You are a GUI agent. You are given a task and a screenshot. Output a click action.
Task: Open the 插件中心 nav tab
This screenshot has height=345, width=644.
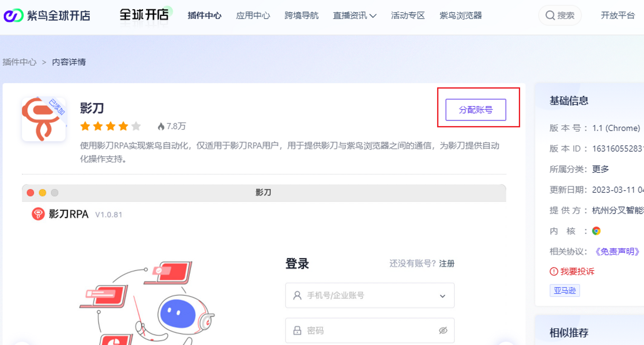tap(204, 15)
